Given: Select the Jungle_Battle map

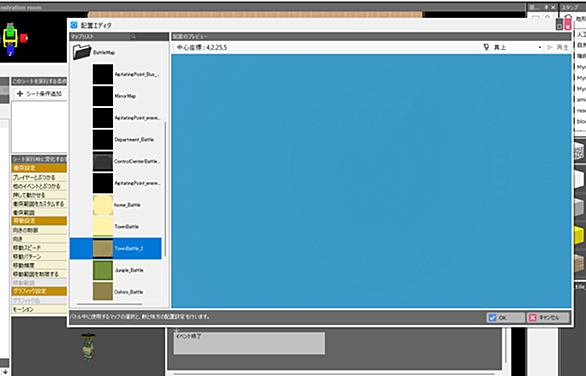Looking at the screenshot, I should (x=116, y=270).
